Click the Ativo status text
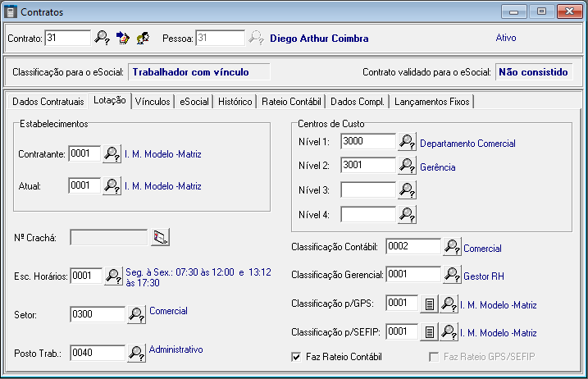Screen dimensions: 588x379 pyautogui.click(x=506, y=38)
